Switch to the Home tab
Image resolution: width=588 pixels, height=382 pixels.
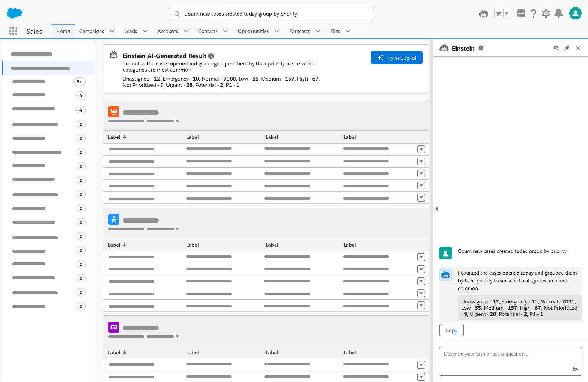tap(63, 31)
